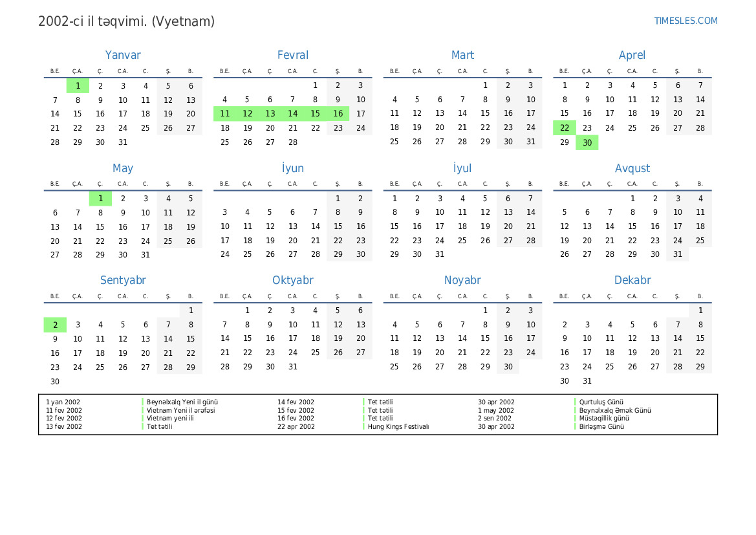This screenshot has width=756, height=535.
Task: Select the Sentyabr month heading
Action: tap(123, 280)
